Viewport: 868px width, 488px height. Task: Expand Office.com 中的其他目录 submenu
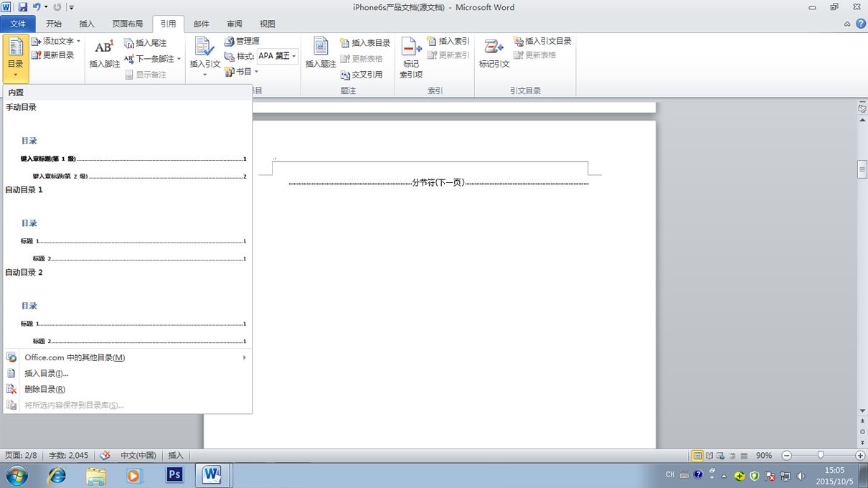click(x=244, y=357)
